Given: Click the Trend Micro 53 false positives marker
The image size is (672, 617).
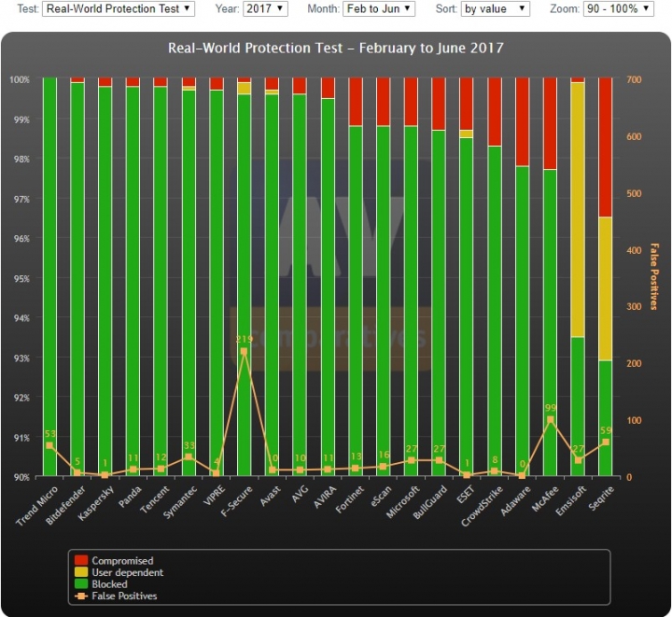Looking at the screenshot, I should point(49,445).
